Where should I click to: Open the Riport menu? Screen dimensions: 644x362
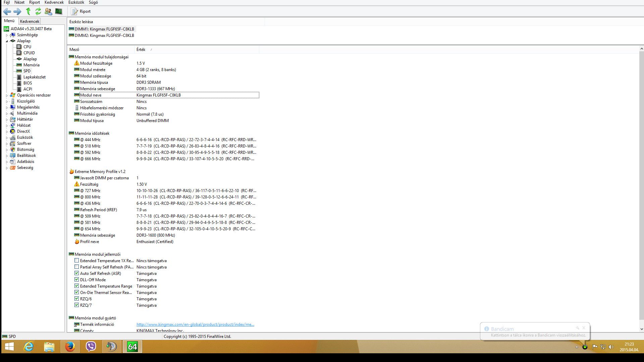35,2
